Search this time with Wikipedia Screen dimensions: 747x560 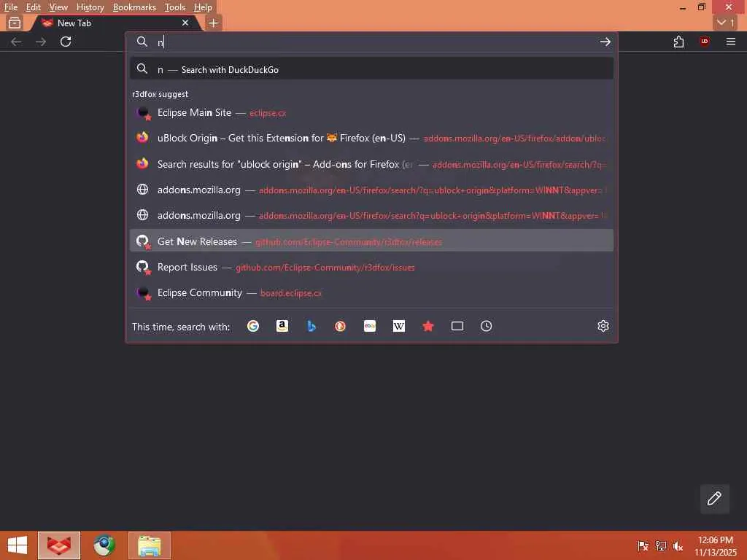click(x=399, y=326)
